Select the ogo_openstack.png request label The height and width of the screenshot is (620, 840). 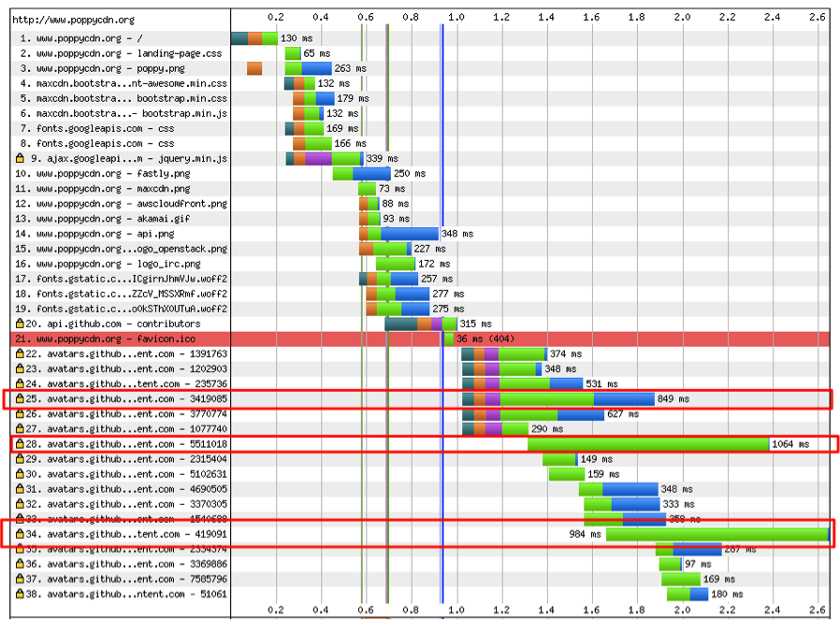(x=121, y=249)
